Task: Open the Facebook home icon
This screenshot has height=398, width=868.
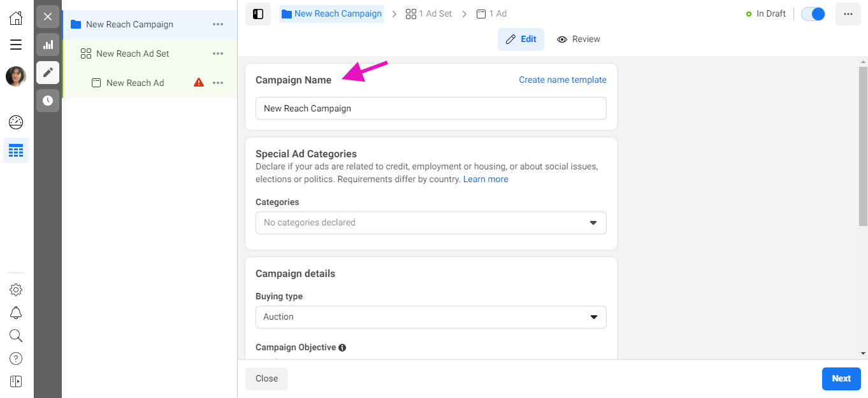Action: coord(16,17)
